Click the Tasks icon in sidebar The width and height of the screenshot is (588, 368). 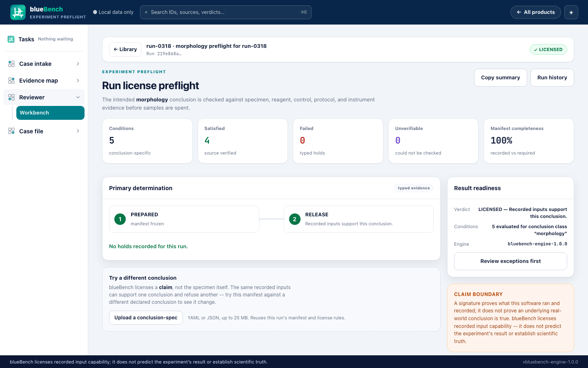[11, 39]
